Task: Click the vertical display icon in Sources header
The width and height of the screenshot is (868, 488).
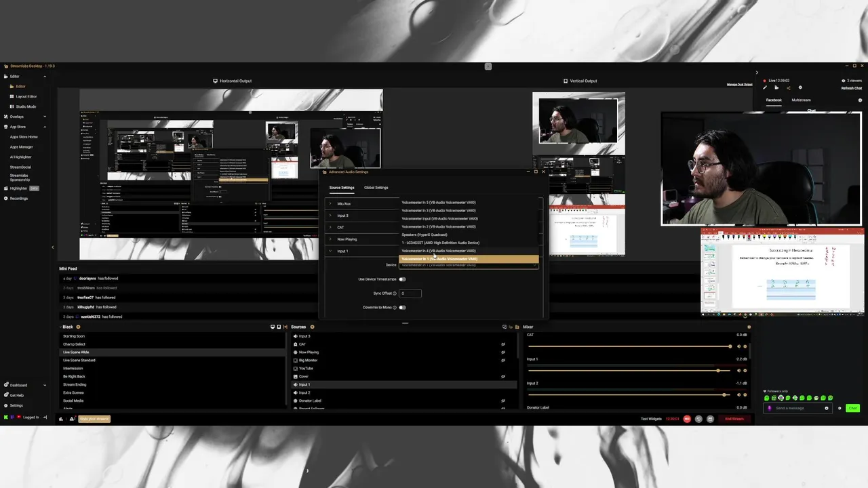Action: point(279,327)
